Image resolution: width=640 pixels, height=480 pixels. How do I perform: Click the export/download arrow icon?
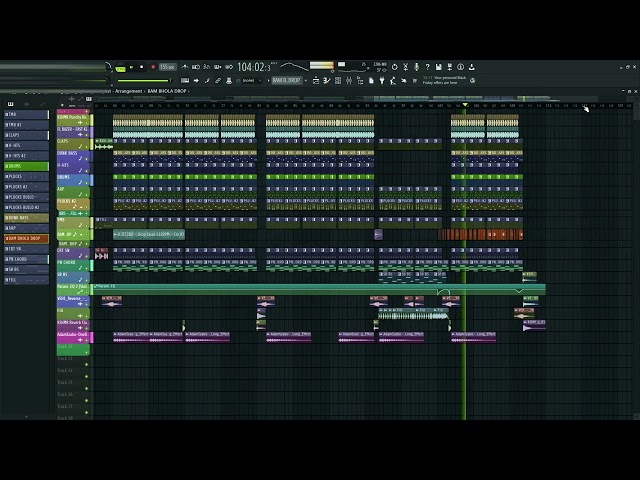coord(471,67)
